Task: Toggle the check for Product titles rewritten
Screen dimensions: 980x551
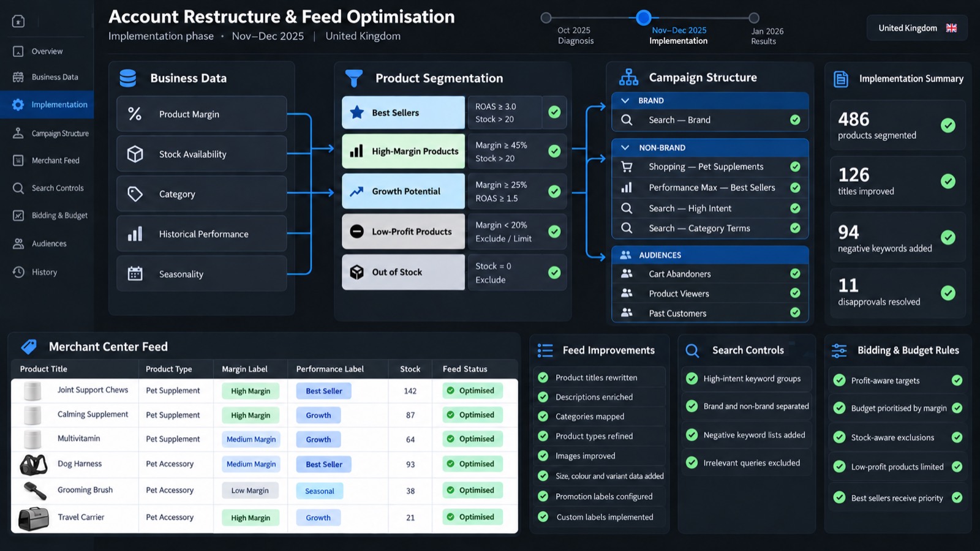Action: tap(543, 378)
